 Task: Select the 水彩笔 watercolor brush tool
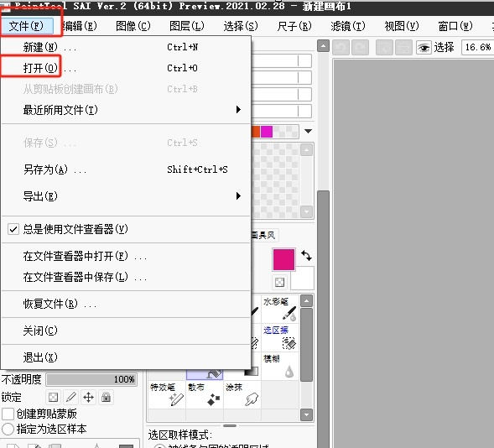[x=280, y=309]
